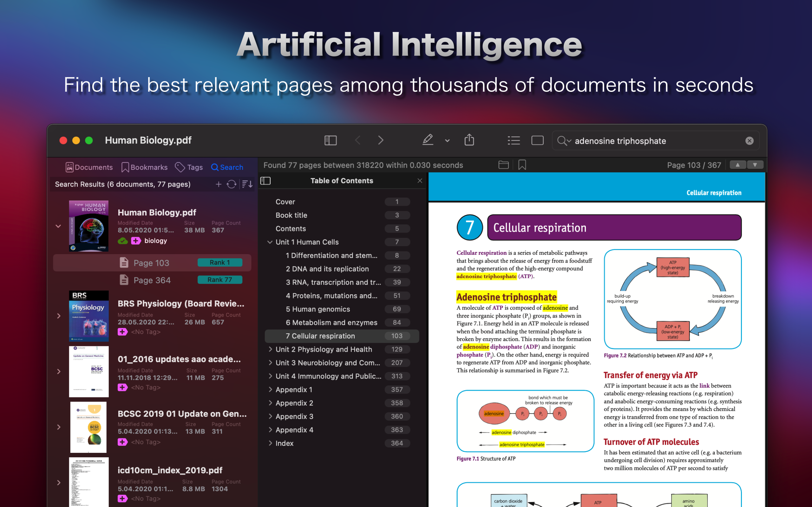Switch to the Tags tab

[x=189, y=167]
